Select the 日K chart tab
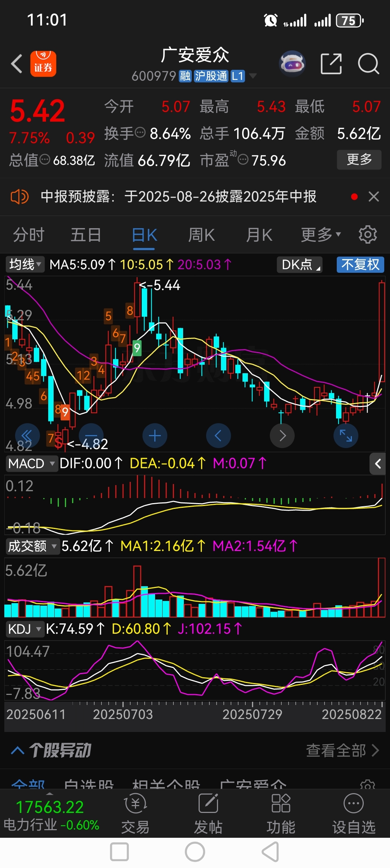Viewport: 390px width, 868px height. [144, 235]
